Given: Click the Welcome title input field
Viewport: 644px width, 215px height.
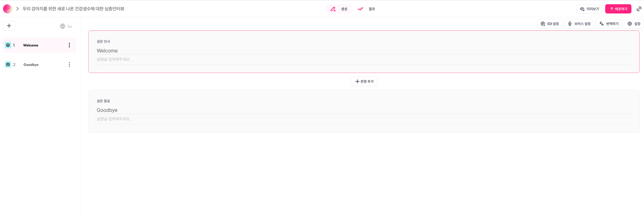Looking at the screenshot, I should 364,51.
